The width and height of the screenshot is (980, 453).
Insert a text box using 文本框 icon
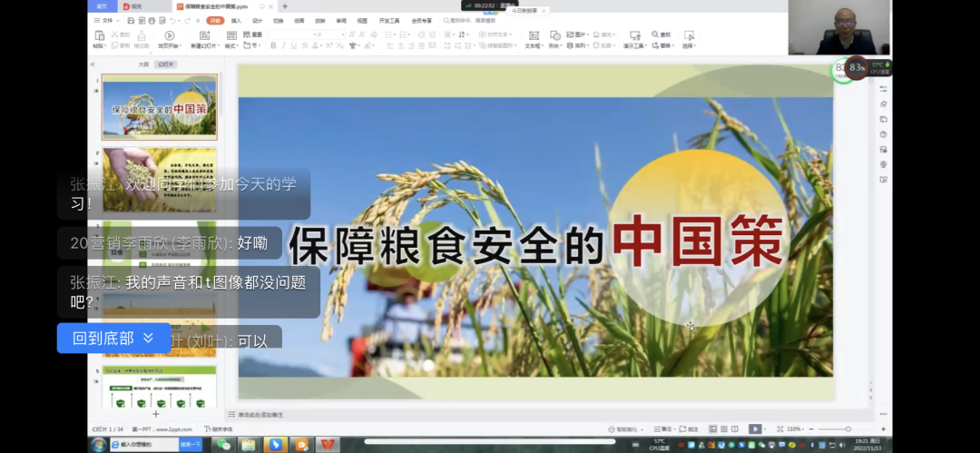point(533,36)
